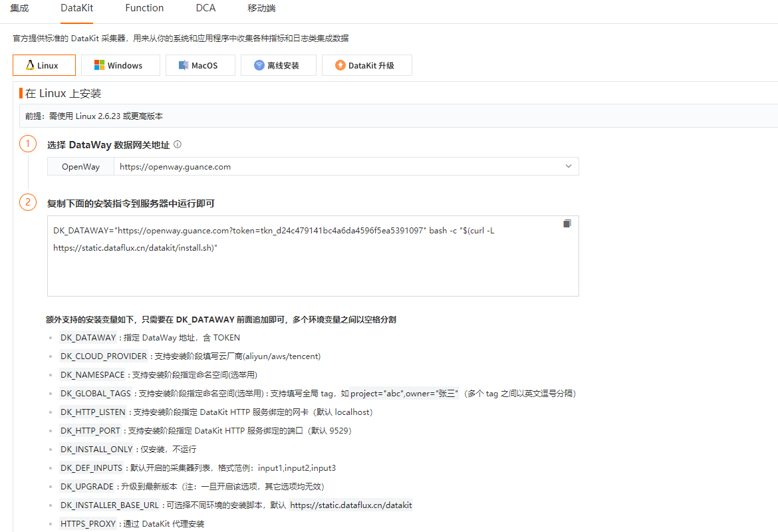This screenshot has height=532, width=778.
Task: Click the DK_INSTALL_ONLY variable name
Action: [96, 449]
